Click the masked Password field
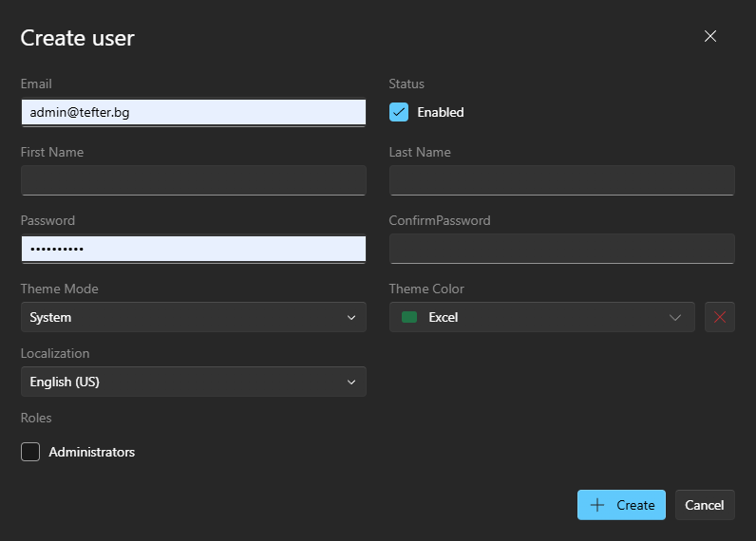The height and width of the screenshot is (541, 756). [x=194, y=249]
